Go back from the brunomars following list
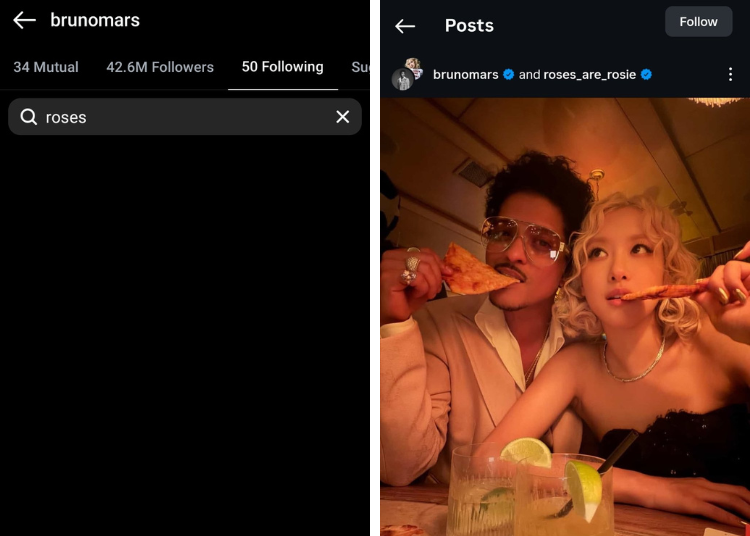 (x=24, y=21)
